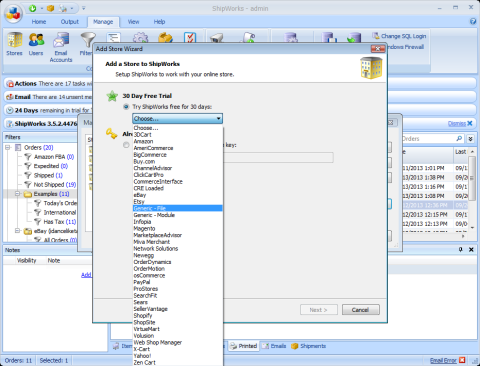Choose Volusion from store list
Viewport: 480px width, 366px height.
pyautogui.click(x=177, y=336)
